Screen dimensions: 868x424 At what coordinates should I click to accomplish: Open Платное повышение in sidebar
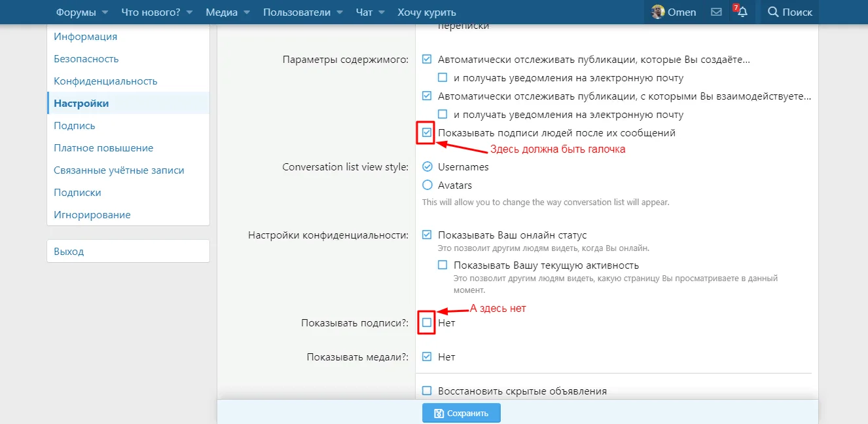(x=103, y=148)
